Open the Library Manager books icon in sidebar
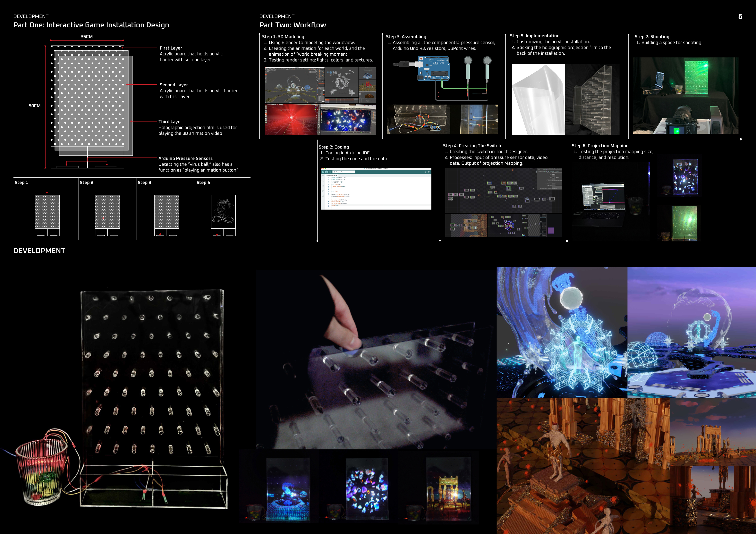 pyautogui.click(x=323, y=186)
